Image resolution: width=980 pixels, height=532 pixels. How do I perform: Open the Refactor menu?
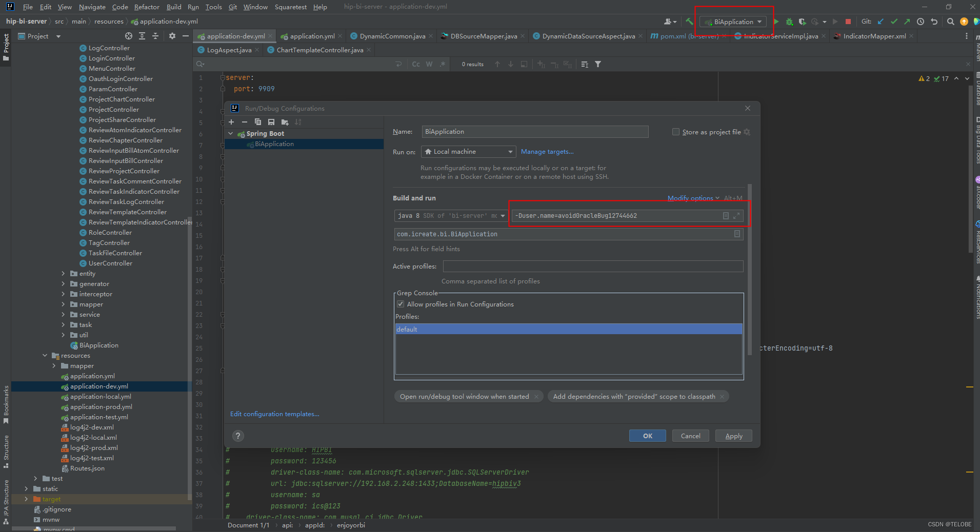pyautogui.click(x=147, y=7)
